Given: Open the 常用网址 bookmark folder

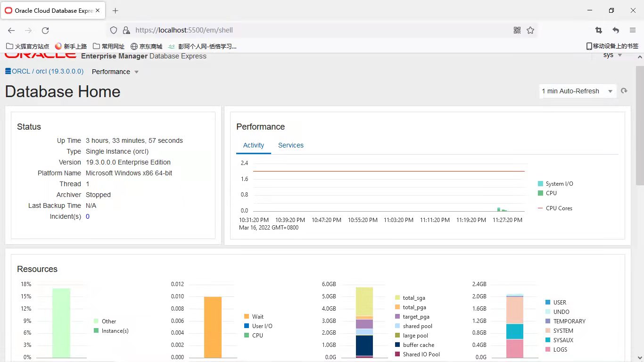Looking at the screenshot, I should pos(109,46).
